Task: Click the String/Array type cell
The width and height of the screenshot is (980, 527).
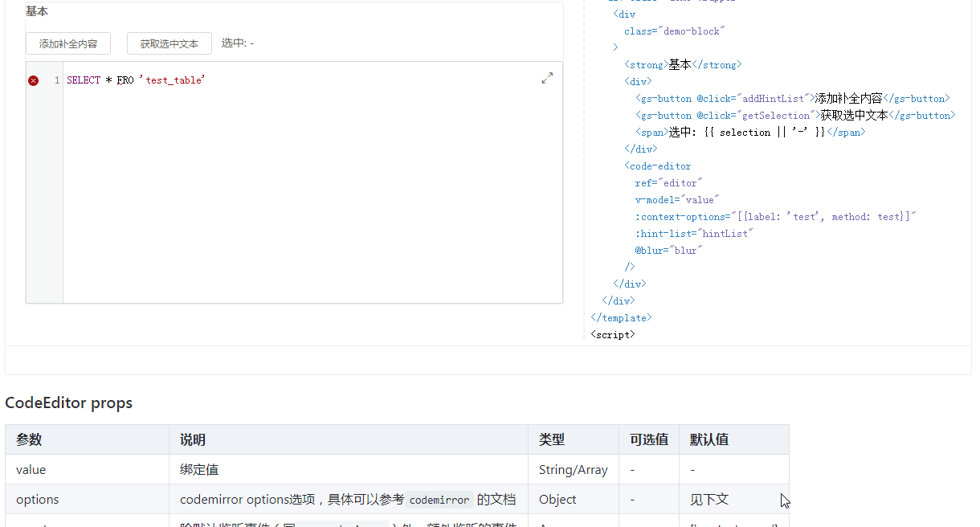Action: (574, 469)
